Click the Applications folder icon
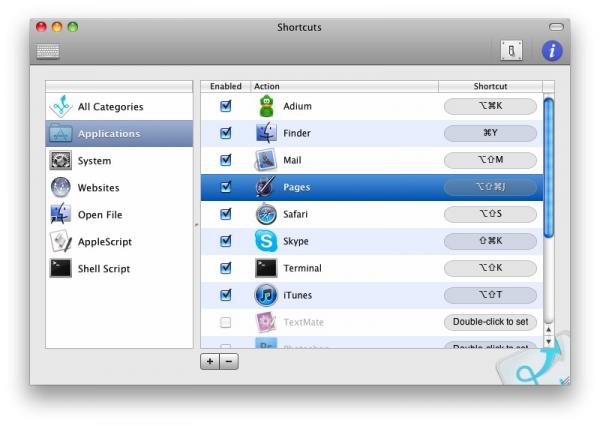 pyautogui.click(x=60, y=134)
